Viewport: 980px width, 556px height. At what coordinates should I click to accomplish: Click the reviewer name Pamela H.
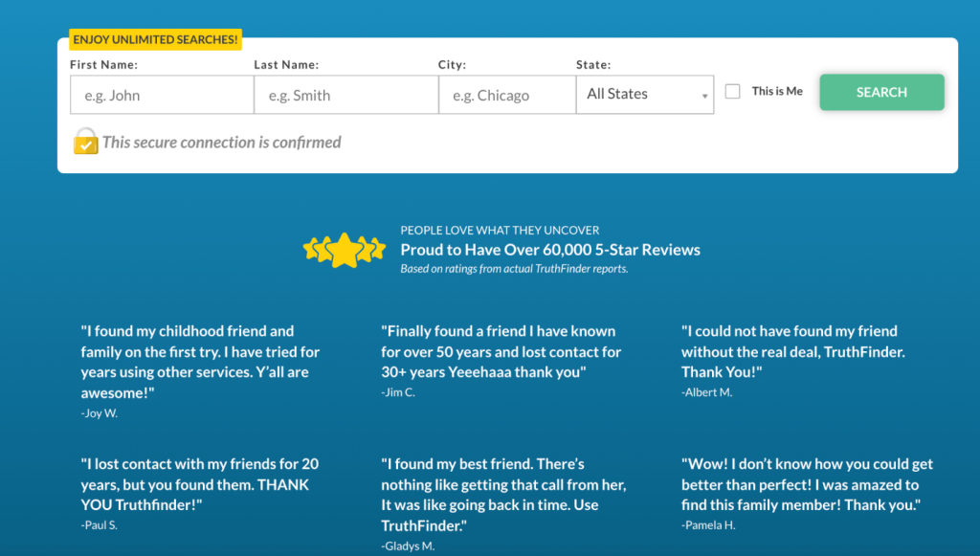(x=709, y=525)
